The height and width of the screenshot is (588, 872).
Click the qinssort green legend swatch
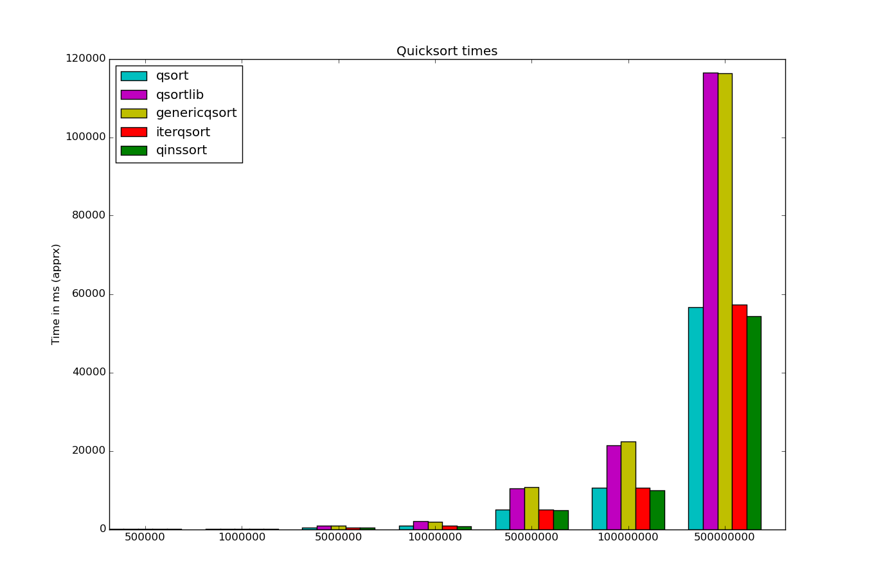coord(134,150)
